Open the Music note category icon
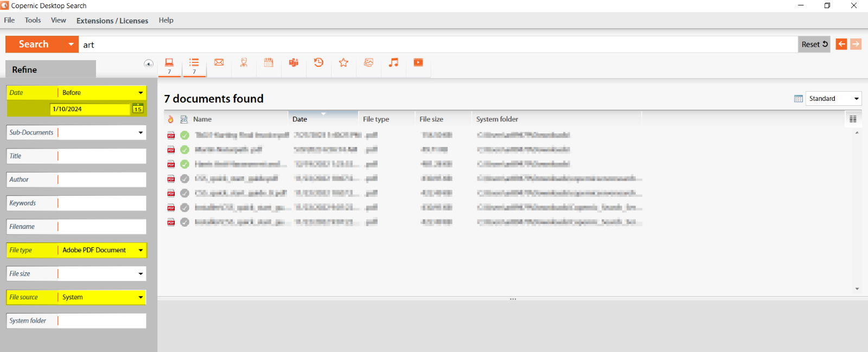Viewport: 868px width, 352px height. pos(393,62)
